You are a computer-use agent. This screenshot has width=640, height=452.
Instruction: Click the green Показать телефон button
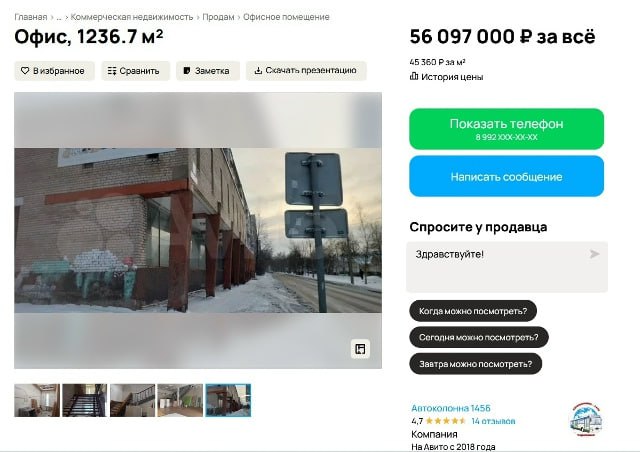click(507, 129)
